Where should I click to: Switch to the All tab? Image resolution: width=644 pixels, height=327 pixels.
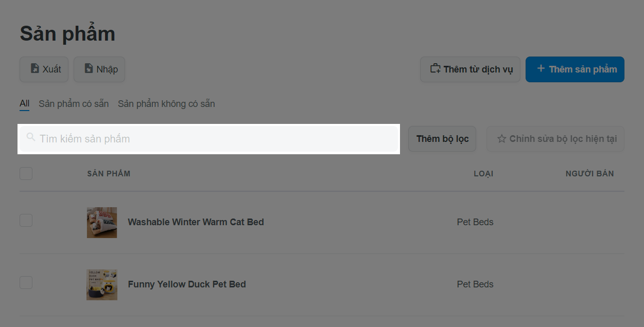(24, 104)
